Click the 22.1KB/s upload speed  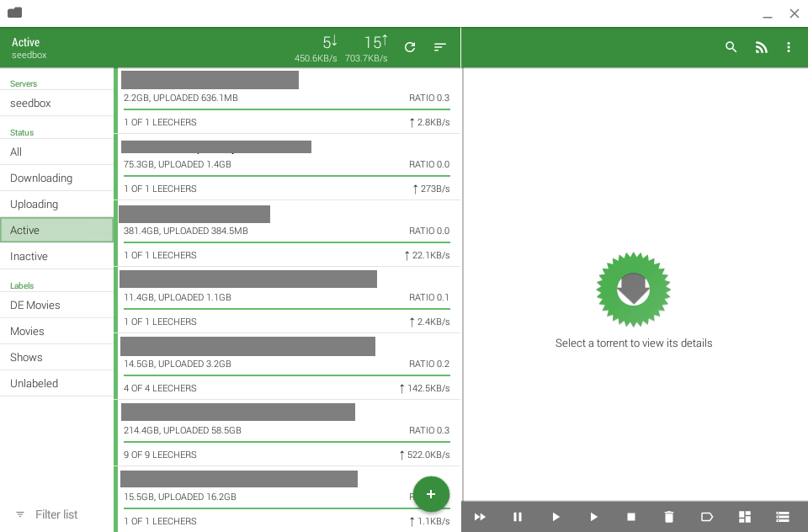pos(428,255)
